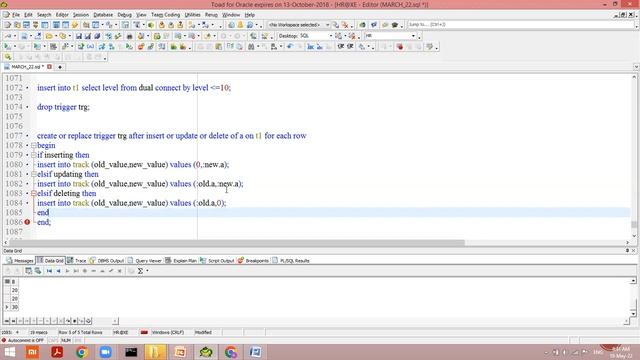Open the Database menu
This screenshot has width=640, height=360.
click(103, 15)
